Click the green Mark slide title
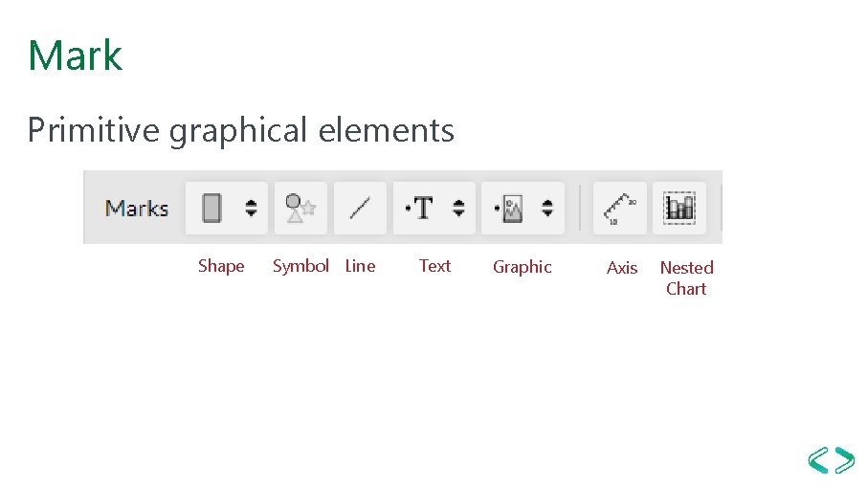This screenshot has height=488, width=868. click(75, 55)
